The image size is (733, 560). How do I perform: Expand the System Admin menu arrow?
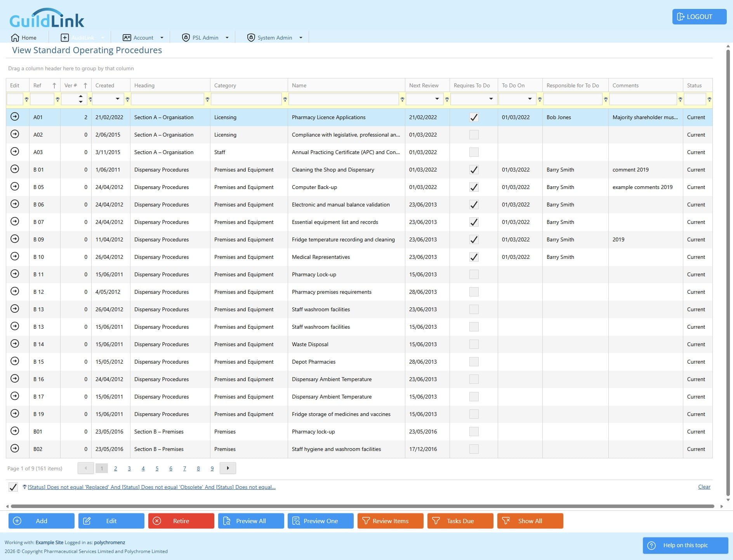[300, 38]
